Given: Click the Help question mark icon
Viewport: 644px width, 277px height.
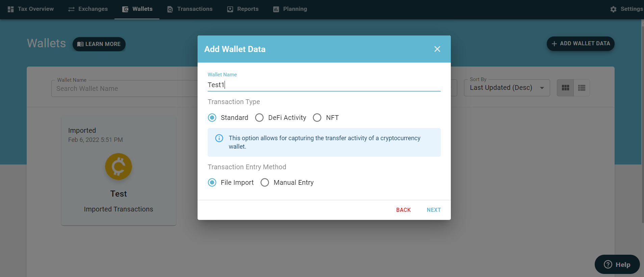Looking at the screenshot, I should click(608, 265).
